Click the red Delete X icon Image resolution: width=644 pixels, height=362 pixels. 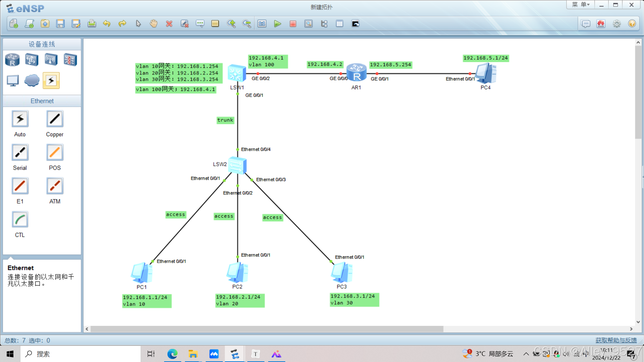(x=169, y=23)
